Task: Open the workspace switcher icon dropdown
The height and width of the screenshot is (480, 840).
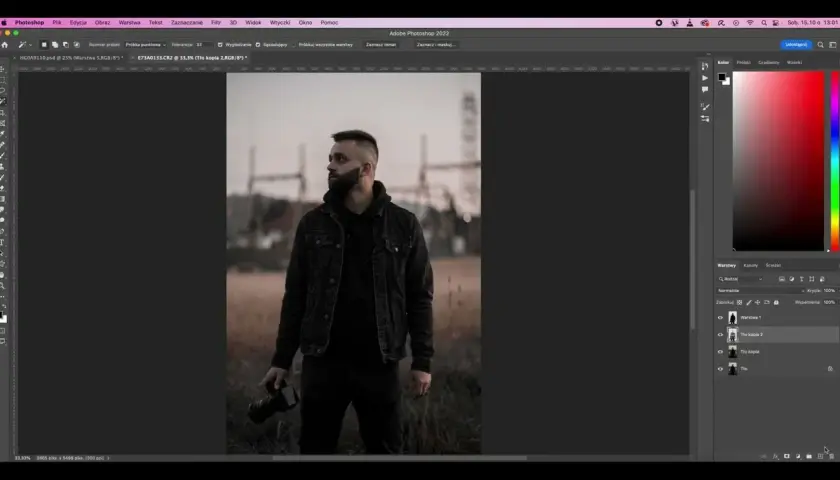Action: tap(833, 45)
